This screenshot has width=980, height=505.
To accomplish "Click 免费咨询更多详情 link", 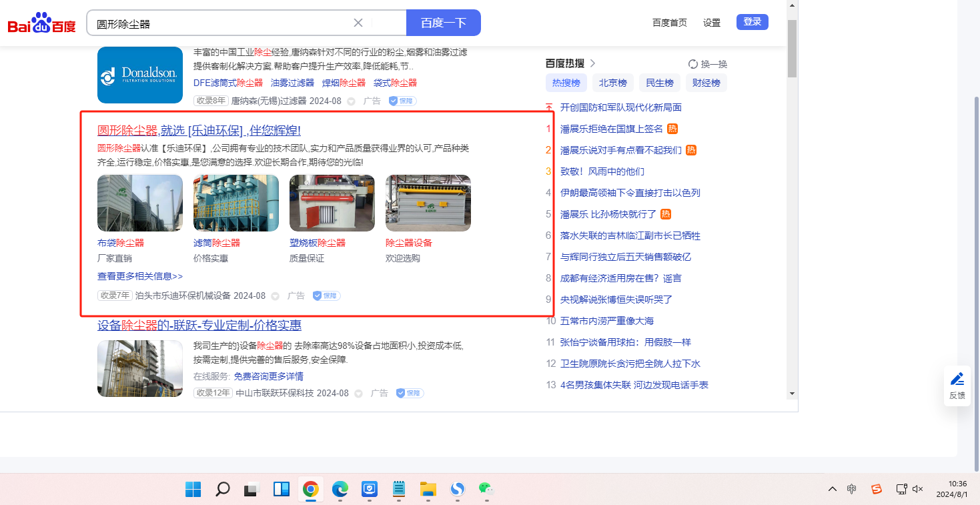I will (269, 376).
